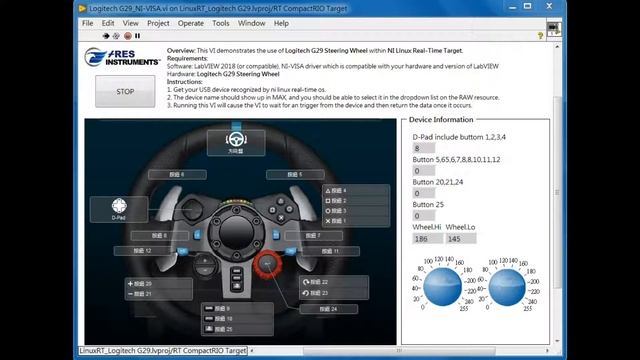Click the VI icon in the top-right corner
The image size is (640, 360).
(x=554, y=29)
